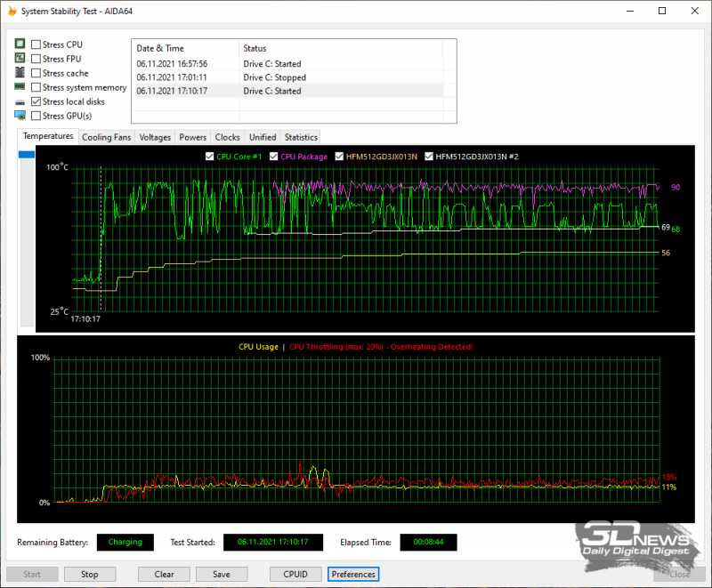Click the CPU Usage graph legend label

click(x=258, y=347)
